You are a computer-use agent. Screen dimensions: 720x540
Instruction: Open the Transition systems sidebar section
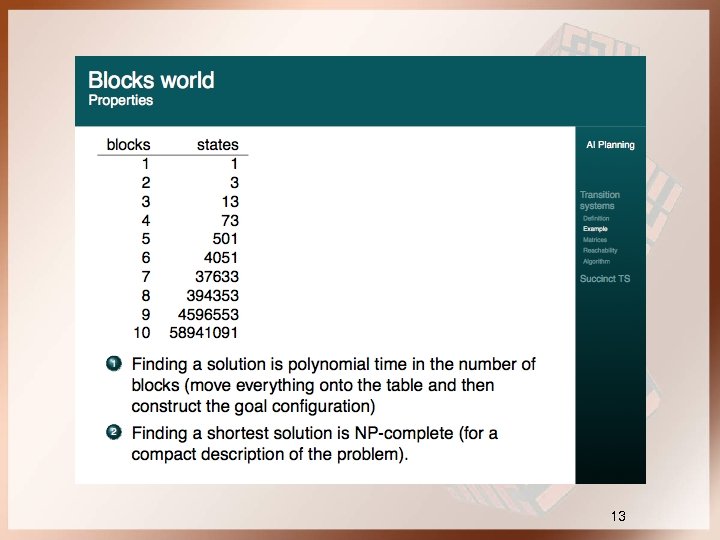coord(600,200)
